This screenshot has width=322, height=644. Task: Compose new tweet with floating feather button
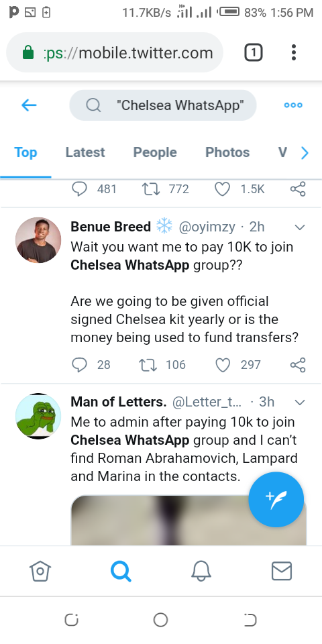click(x=276, y=499)
